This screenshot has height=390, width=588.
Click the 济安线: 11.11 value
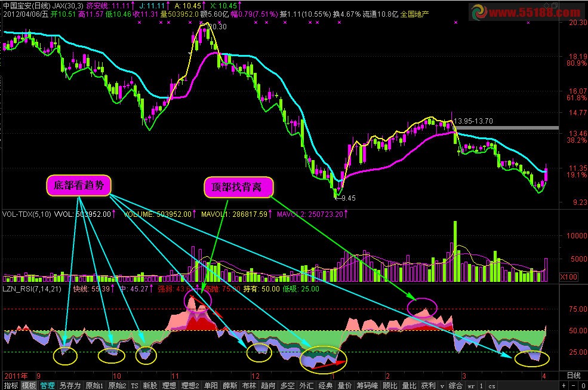tap(108, 5)
